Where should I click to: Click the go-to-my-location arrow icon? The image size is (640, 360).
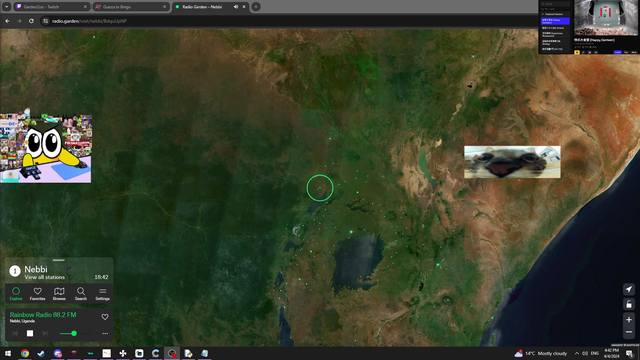tap(629, 289)
